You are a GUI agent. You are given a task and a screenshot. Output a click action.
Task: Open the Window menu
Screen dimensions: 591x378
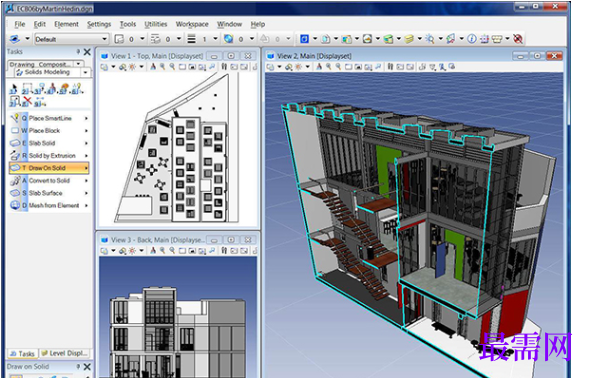(x=229, y=24)
